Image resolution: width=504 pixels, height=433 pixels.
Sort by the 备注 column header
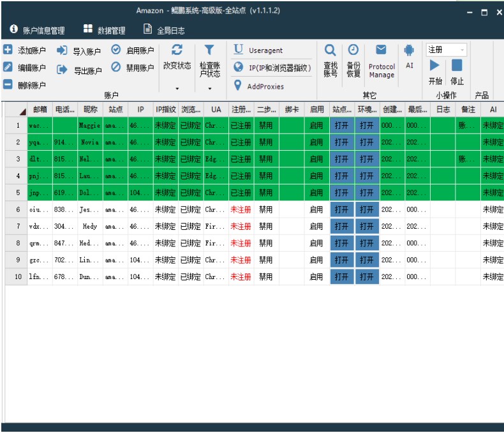tap(468, 109)
